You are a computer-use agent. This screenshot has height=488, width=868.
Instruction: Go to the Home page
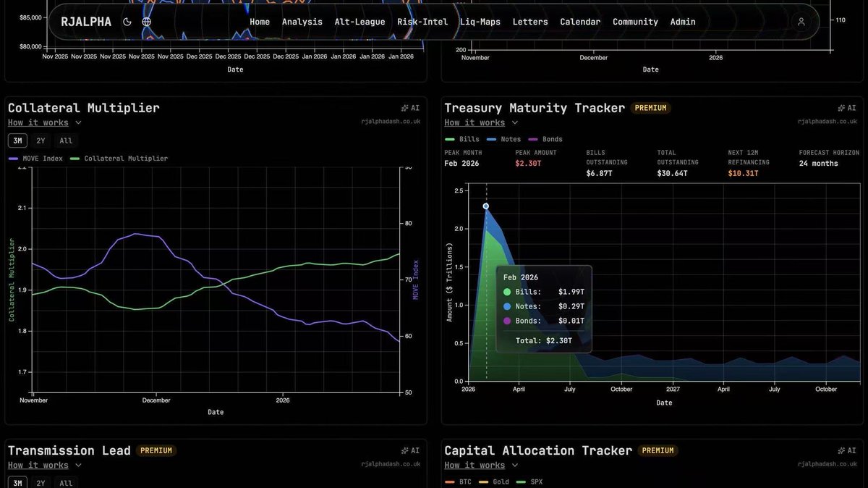(x=260, y=22)
